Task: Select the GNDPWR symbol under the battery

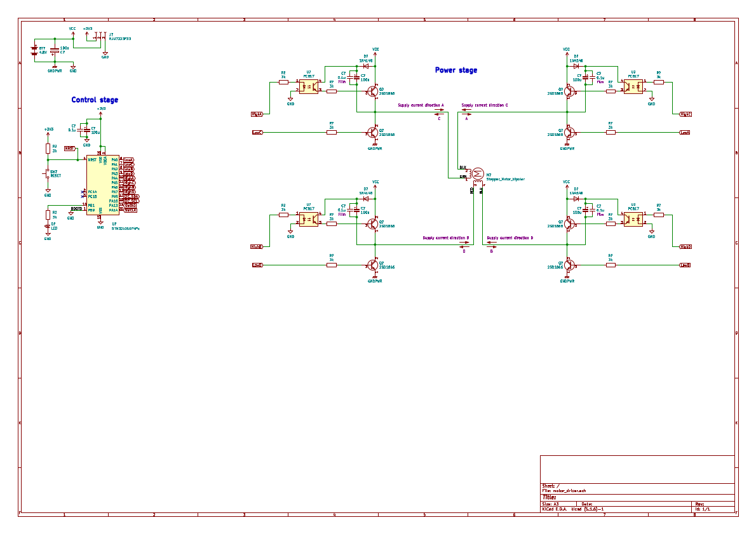Action: pos(55,68)
